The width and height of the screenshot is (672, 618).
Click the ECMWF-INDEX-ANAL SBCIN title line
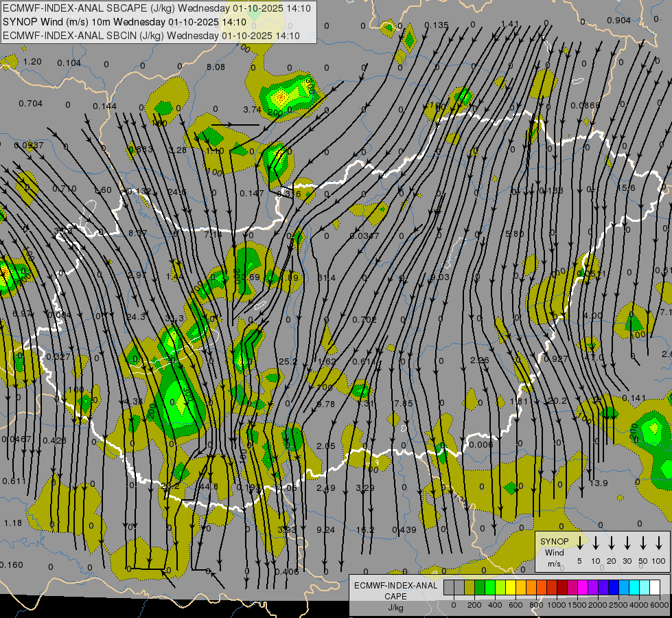(x=151, y=35)
